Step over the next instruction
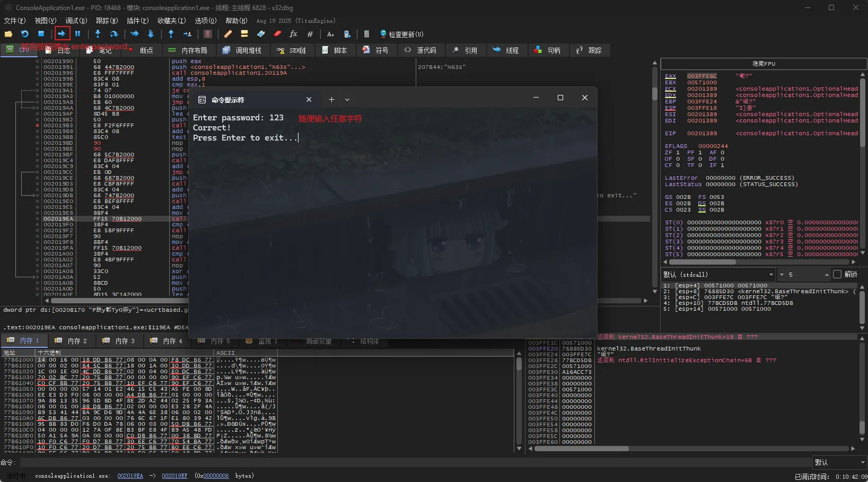Screen dimensions: 868x482 click(114, 34)
